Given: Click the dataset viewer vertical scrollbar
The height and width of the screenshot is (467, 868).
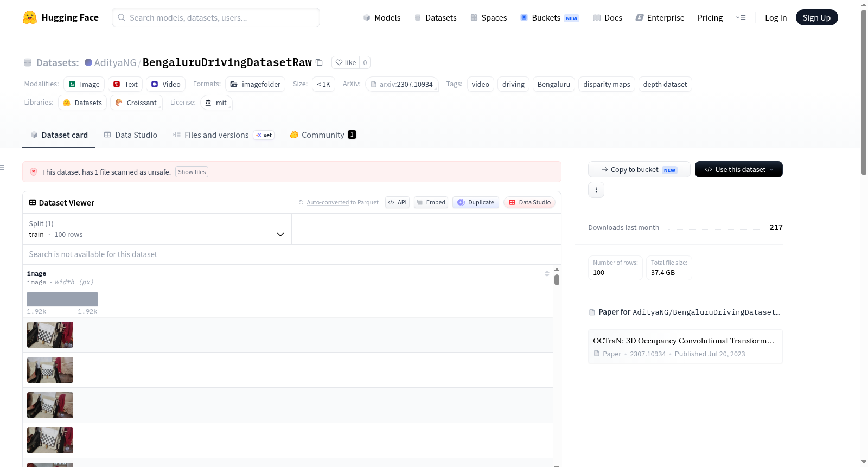Looking at the screenshot, I should (x=557, y=280).
